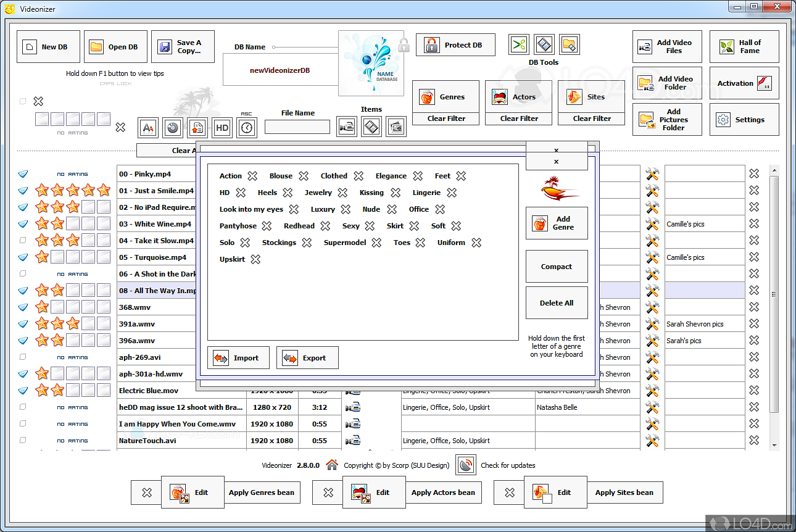This screenshot has width=796, height=532.
Task: Click the clock sort icon under ASC
Action: 247,128
